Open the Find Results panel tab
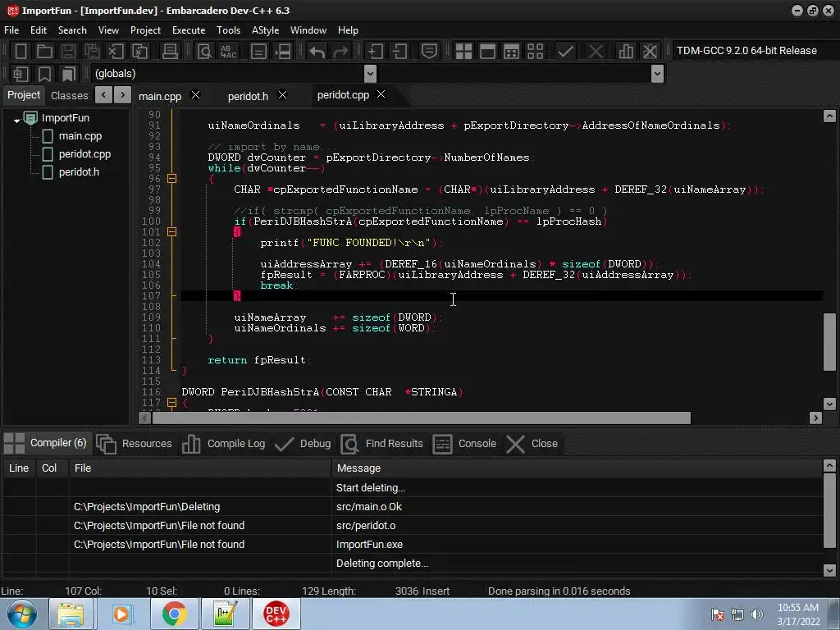This screenshot has height=630, width=840. click(382, 444)
